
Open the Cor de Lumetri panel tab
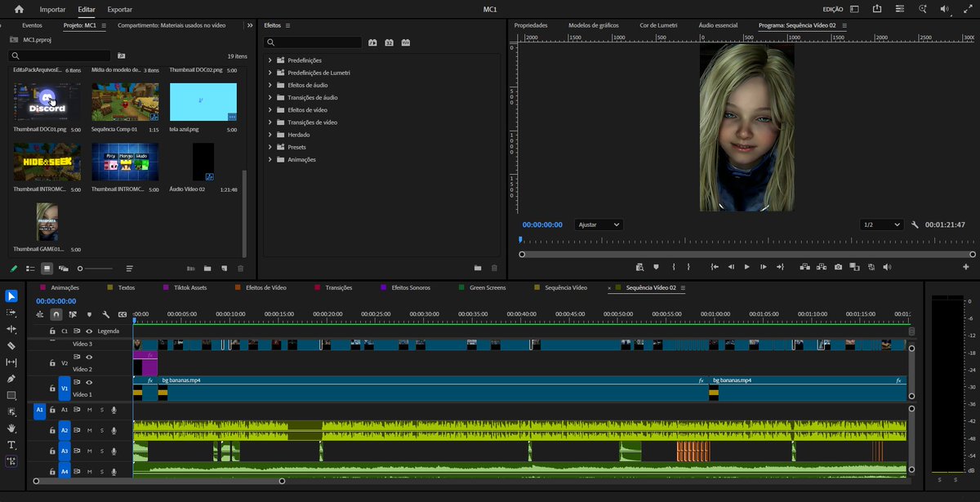658,25
